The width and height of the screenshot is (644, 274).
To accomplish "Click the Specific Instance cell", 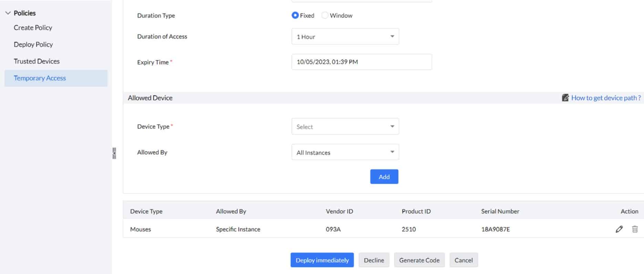I will click(238, 229).
